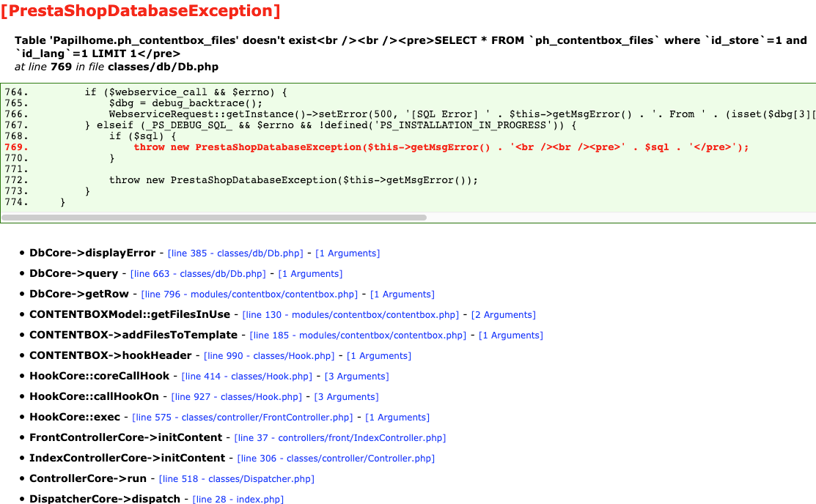Click the FrontControllerCore->initContent entry name
816x504 pixels.
pyautogui.click(x=126, y=437)
